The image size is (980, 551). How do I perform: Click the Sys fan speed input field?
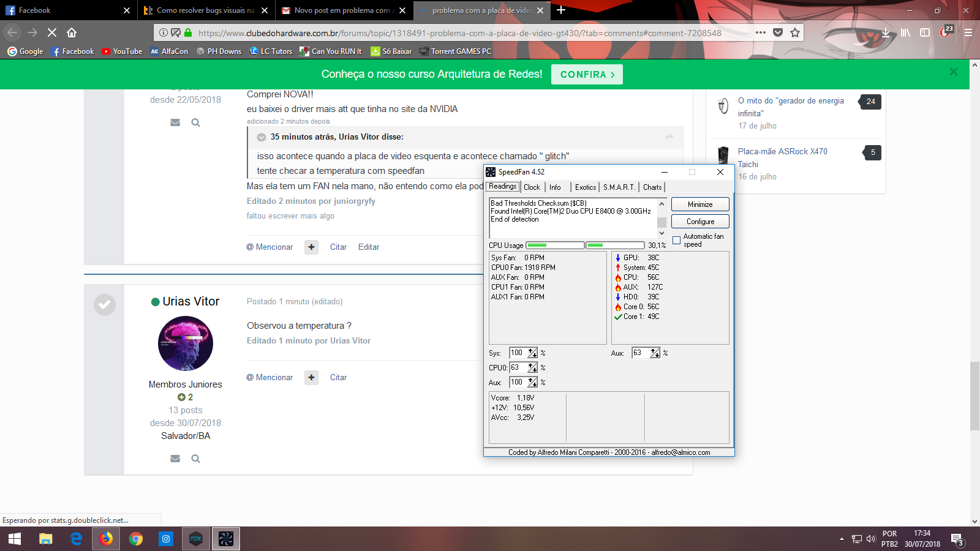(x=518, y=353)
